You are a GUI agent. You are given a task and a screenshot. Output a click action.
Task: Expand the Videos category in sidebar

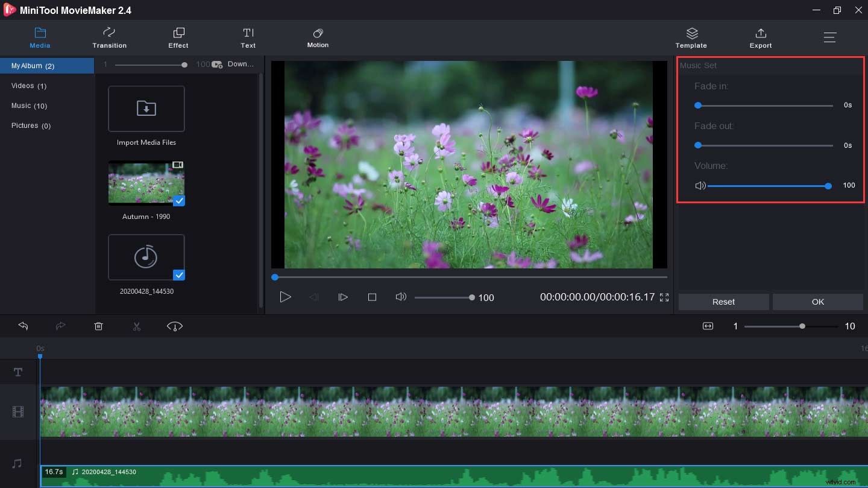29,86
